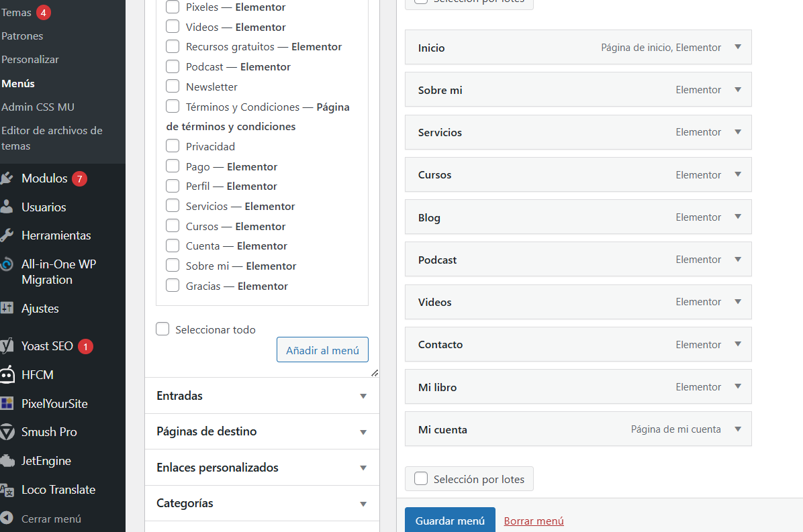The image size is (803, 532).
Task: Open All-in-One WP Migration icon
Action: point(7,264)
